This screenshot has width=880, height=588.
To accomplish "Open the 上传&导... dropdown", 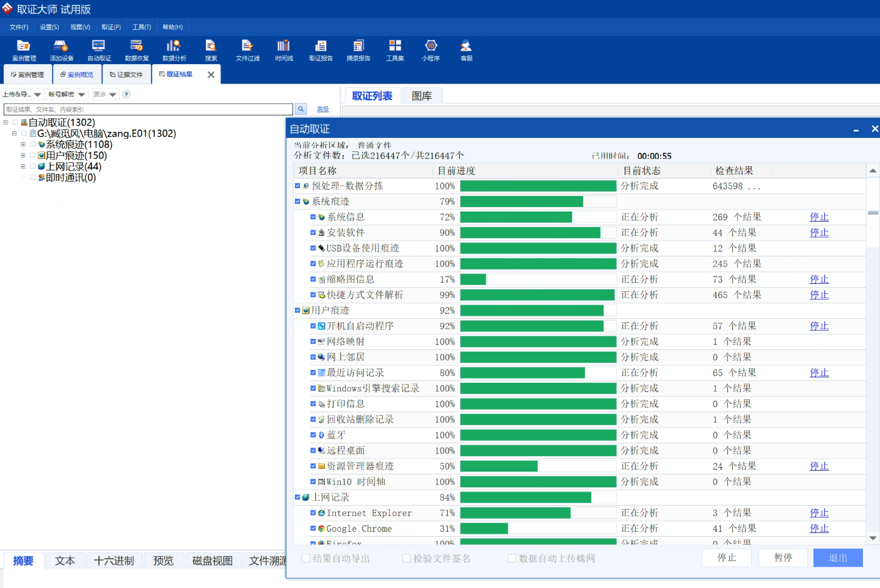I will tap(22, 94).
